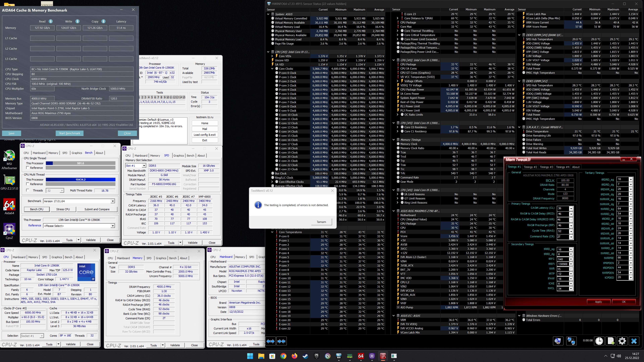The height and width of the screenshot is (362, 644).
Task: Open Slot #1 dropdown in CPU-Z SPD
Action: click(x=144, y=166)
